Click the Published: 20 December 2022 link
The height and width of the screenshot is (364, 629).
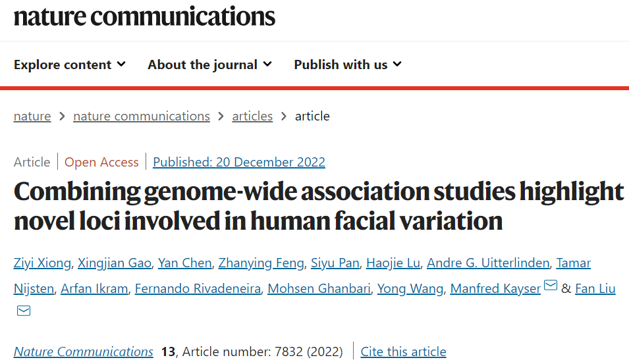point(239,162)
